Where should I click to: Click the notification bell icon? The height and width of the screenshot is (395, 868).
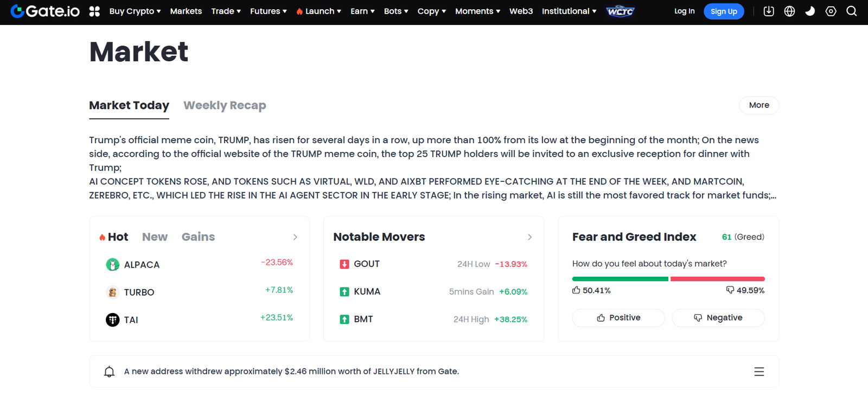[109, 372]
